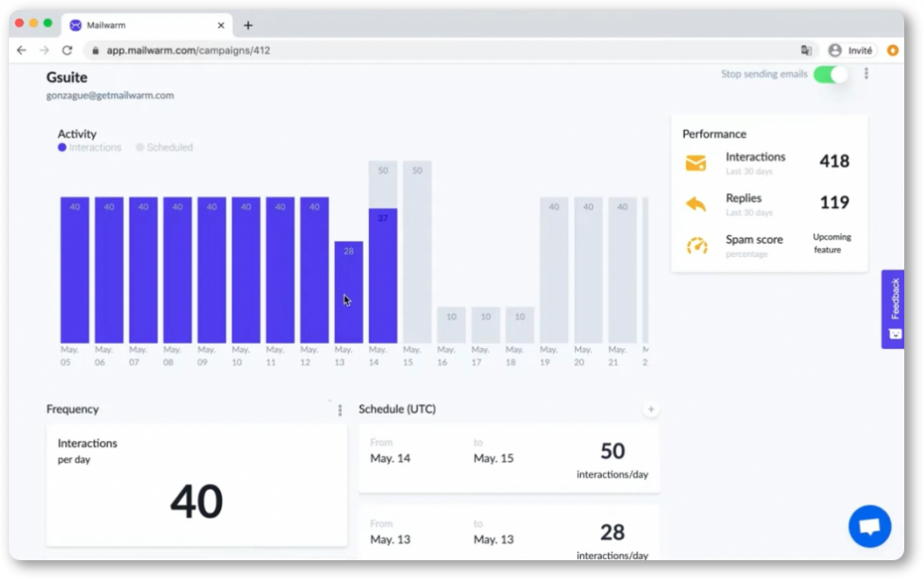Click the May 19 scheduled bar
The image size is (924, 579).
pyautogui.click(x=554, y=270)
